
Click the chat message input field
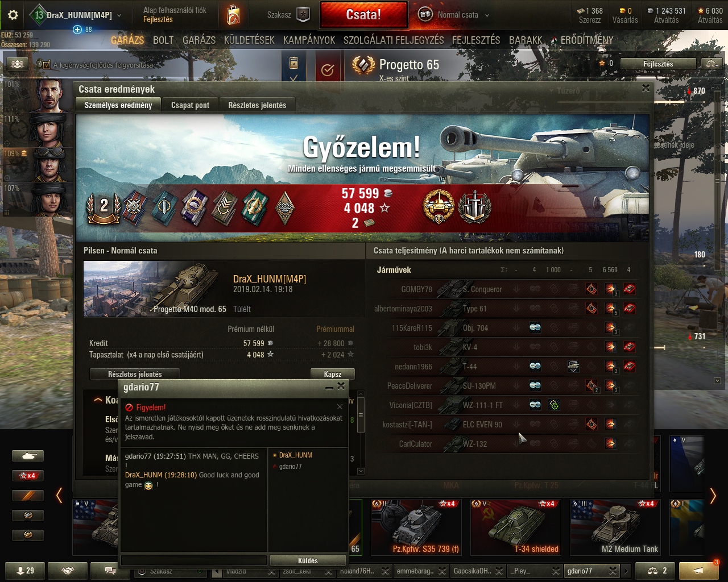click(x=194, y=560)
